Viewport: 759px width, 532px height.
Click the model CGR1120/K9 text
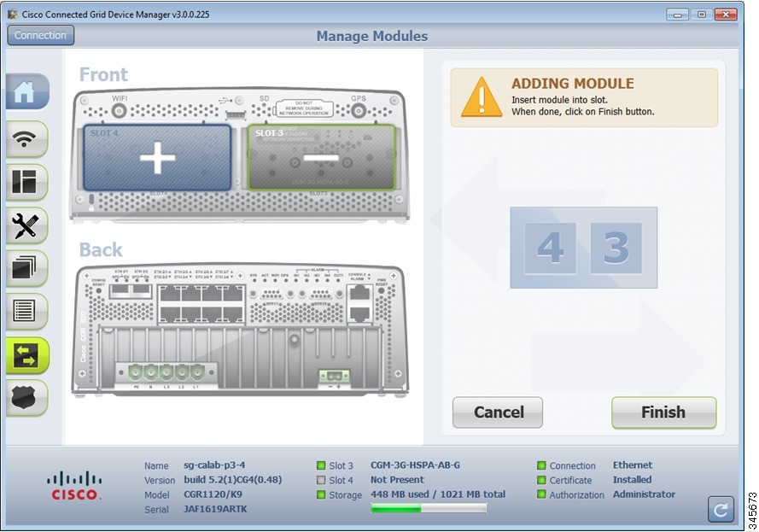213,494
